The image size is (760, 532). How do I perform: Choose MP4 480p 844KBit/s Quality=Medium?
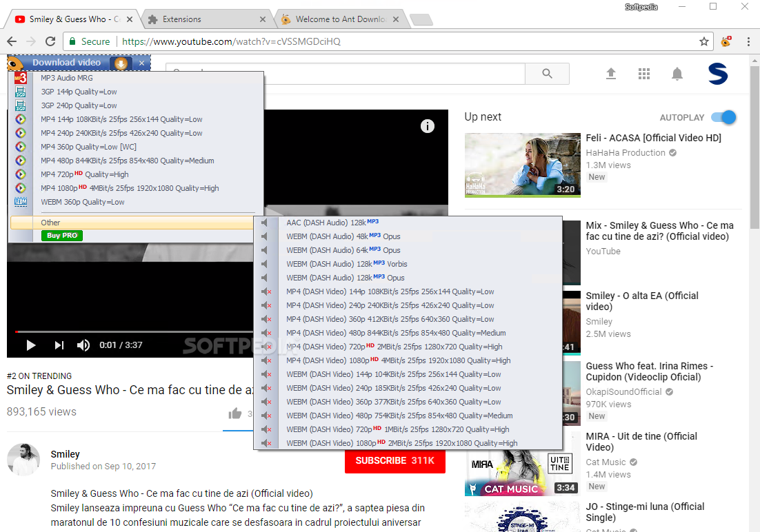pos(127,161)
